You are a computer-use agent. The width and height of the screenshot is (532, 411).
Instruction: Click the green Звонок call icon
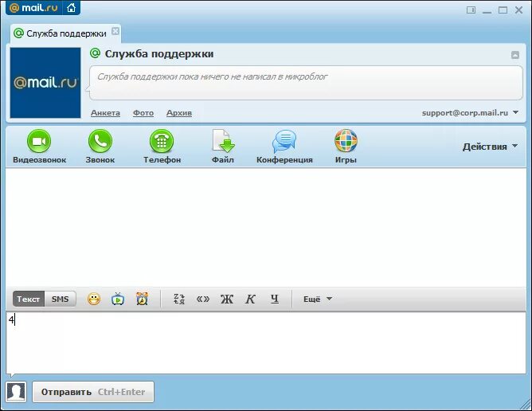tap(100, 141)
